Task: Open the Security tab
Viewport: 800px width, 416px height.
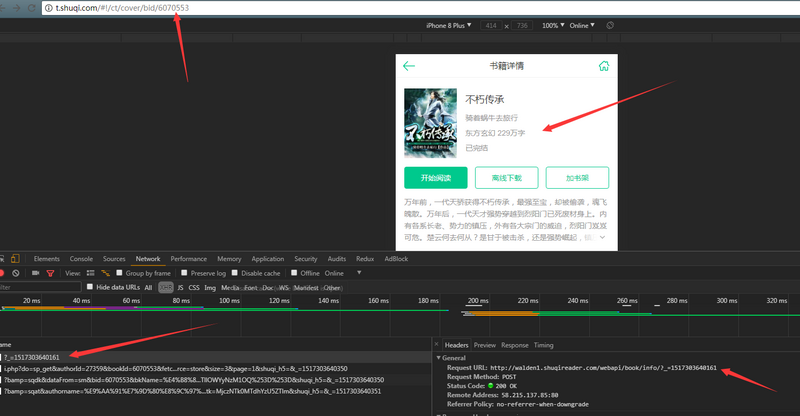Action: (306, 259)
